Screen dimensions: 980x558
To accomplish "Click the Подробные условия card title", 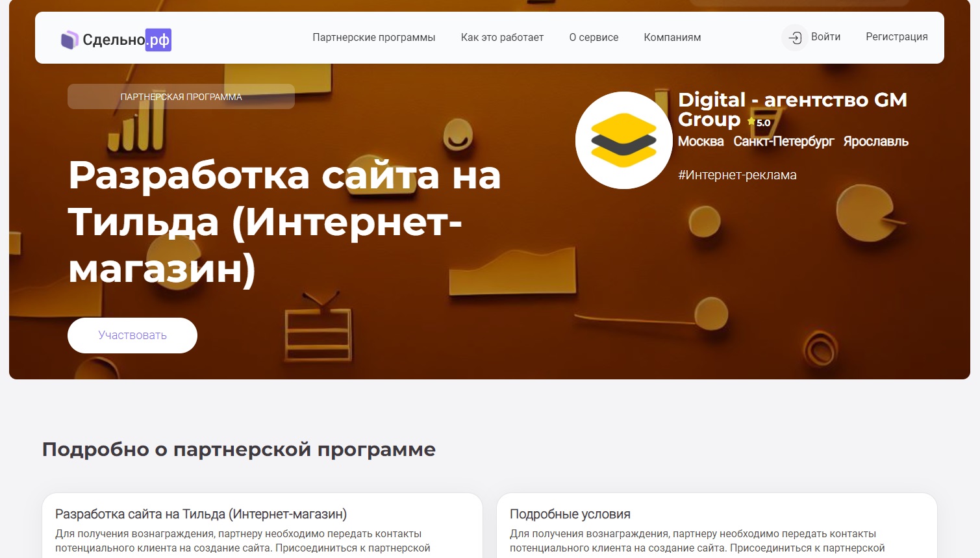I will pyautogui.click(x=570, y=514).
